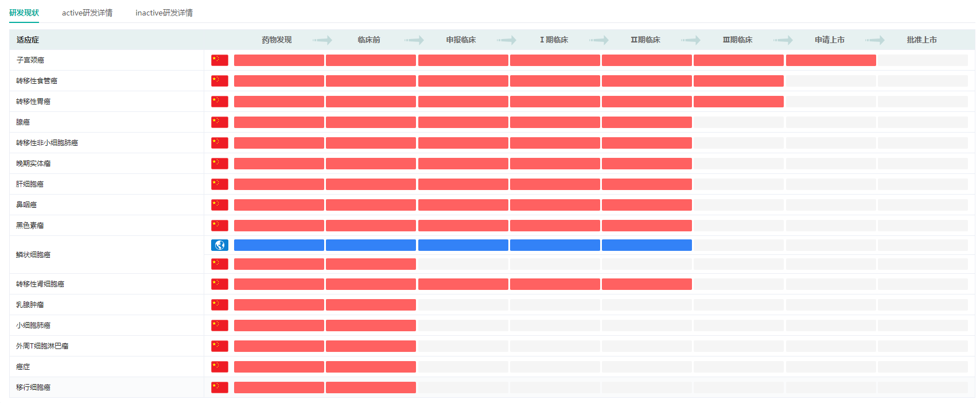
Task: Select the 小细胞肺癌 indication
Action: pos(33,325)
